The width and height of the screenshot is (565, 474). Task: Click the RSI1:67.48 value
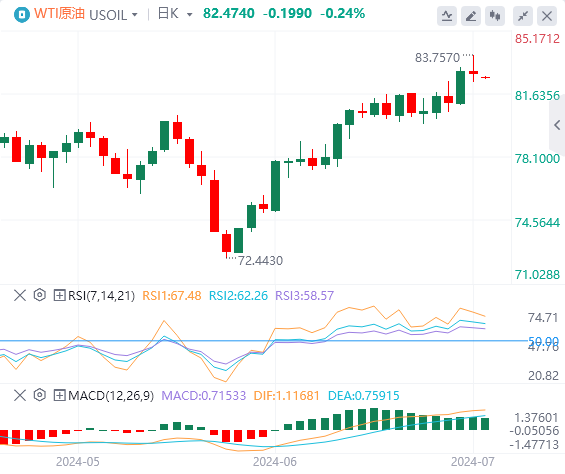[x=172, y=296]
